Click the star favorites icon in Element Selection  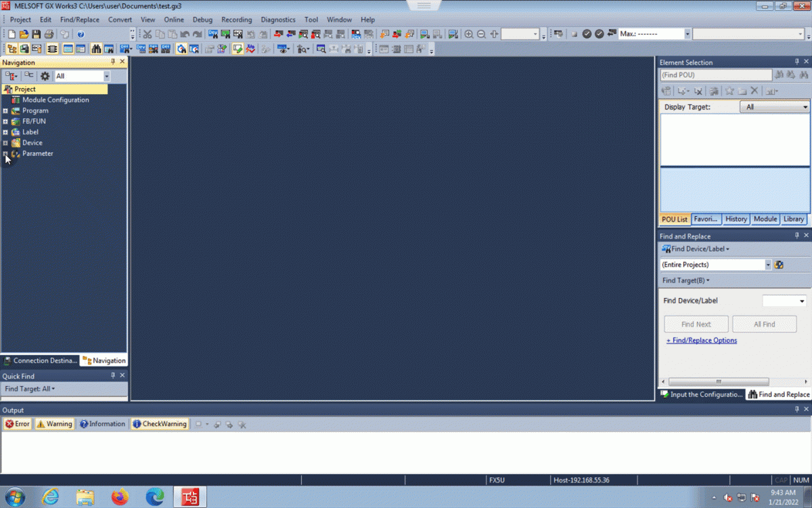(729, 91)
